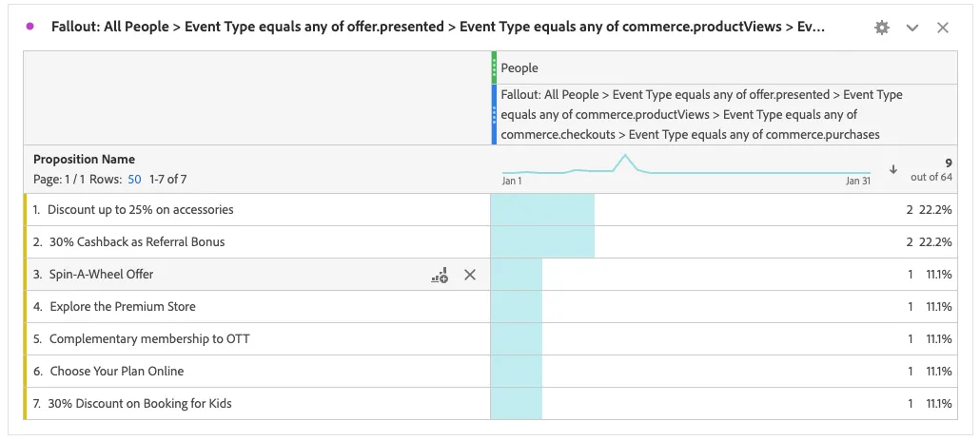Image resolution: width=980 pixels, height=441 pixels.
Task: Click the 11.1% value in Choose Your Plan Online row
Action: (939, 372)
